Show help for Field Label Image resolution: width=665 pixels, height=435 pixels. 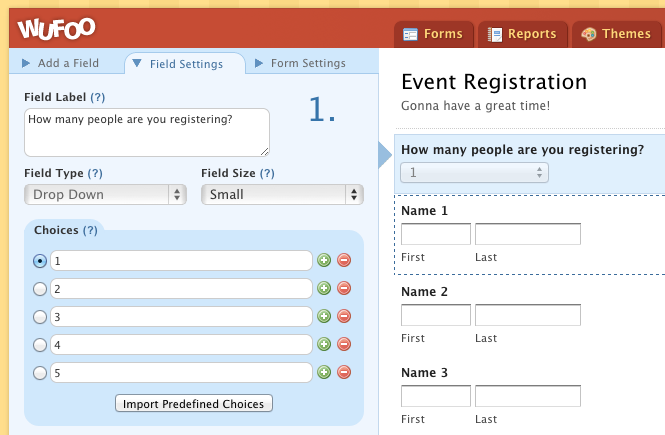click(98, 98)
